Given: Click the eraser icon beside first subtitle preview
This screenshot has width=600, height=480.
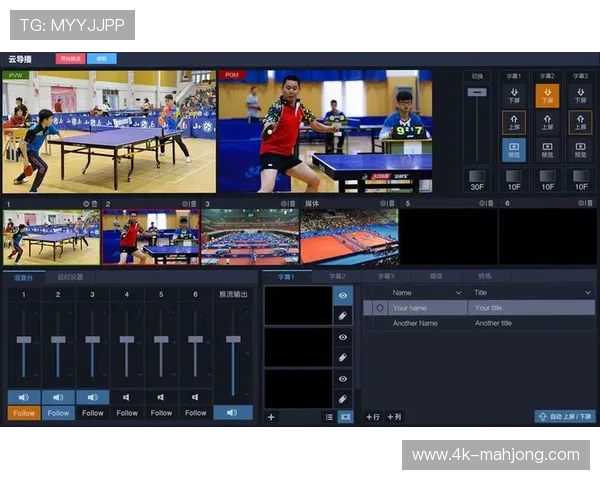Looking at the screenshot, I should 343,315.
